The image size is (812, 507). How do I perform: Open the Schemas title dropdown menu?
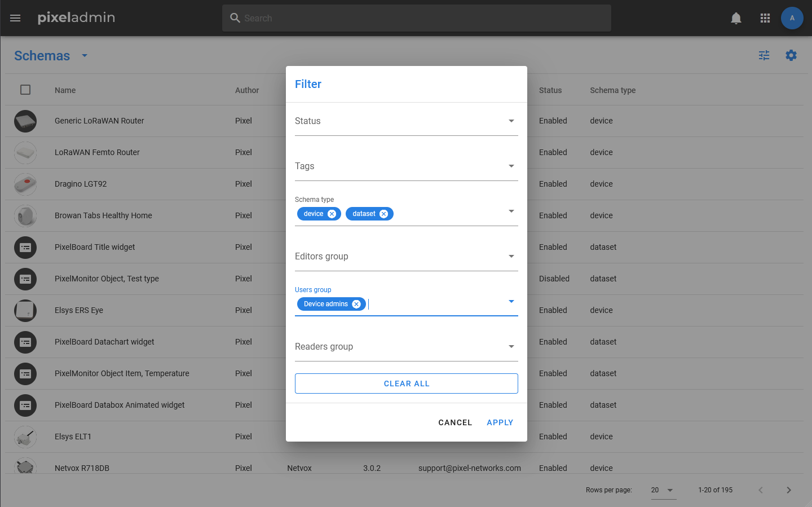85,55
